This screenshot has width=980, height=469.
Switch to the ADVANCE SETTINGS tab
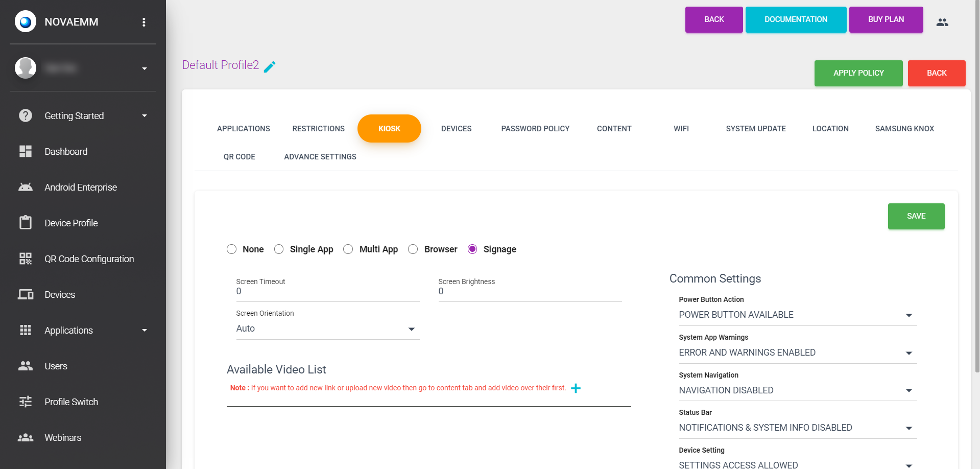pos(320,157)
